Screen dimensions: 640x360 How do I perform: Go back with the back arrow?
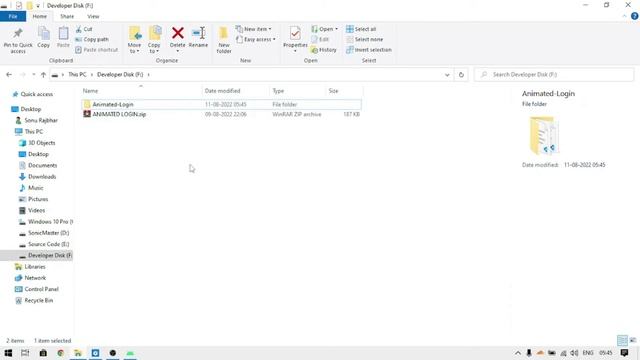point(9,75)
